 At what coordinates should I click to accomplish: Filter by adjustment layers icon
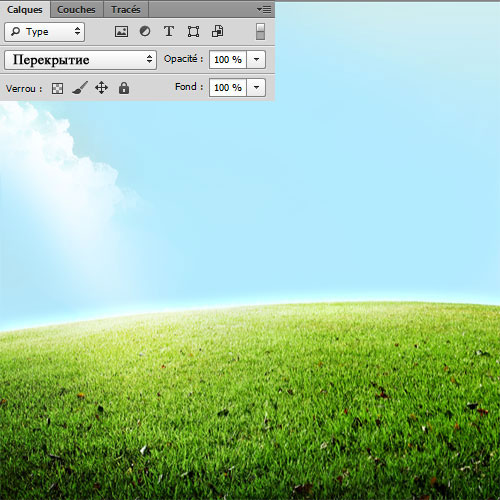pos(145,32)
